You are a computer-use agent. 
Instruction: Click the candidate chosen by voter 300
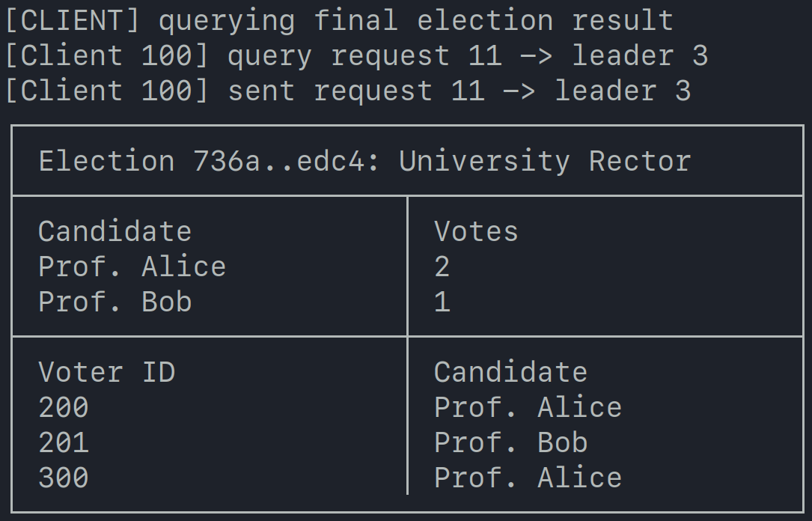click(x=528, y=478)
